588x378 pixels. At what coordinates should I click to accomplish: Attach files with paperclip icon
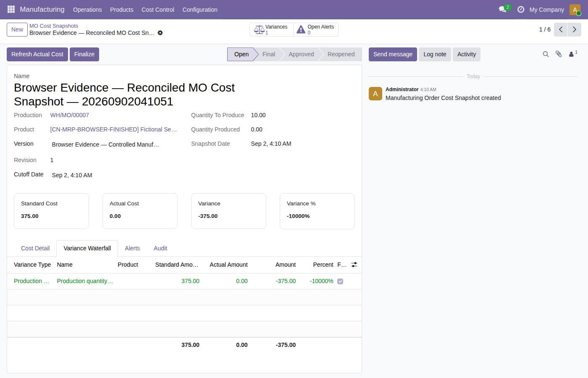(x=559, y=54)
